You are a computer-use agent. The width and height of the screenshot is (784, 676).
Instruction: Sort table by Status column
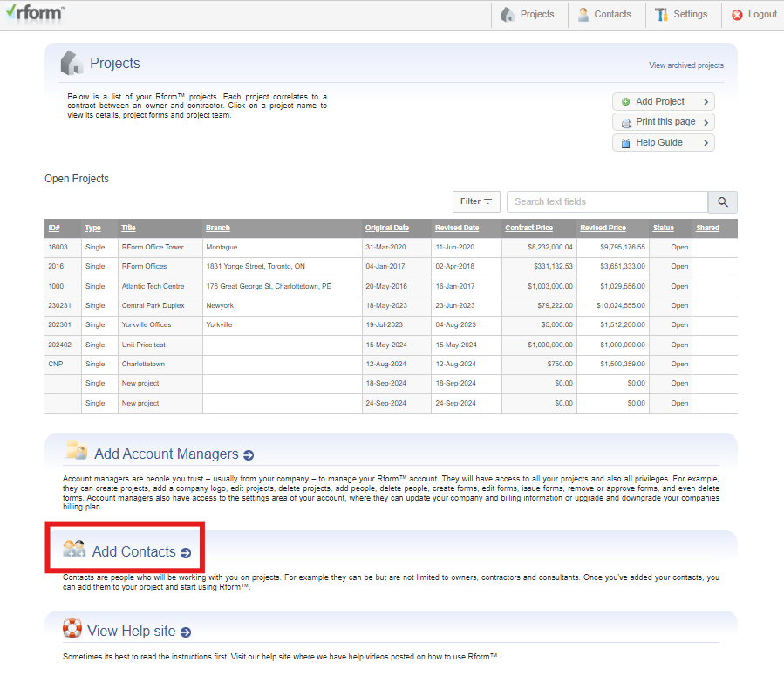tap(664, 228)
